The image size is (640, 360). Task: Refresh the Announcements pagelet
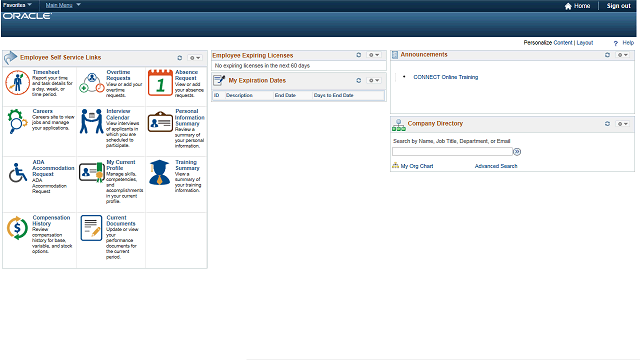607,55
